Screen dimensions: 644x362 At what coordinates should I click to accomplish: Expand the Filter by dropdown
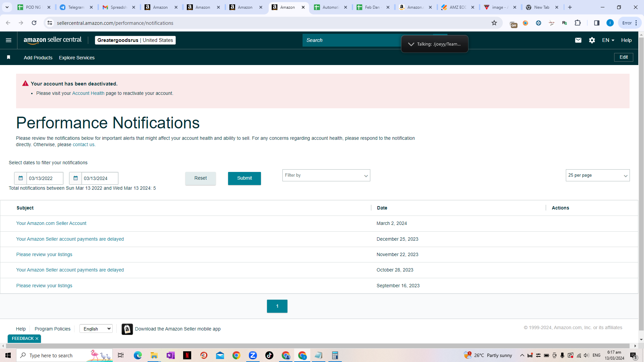pyautogui.click(x=326, y=175)
